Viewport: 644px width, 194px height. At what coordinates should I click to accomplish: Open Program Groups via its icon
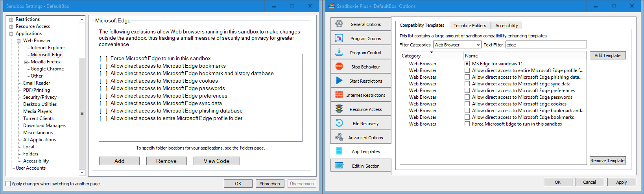[339, 38]
